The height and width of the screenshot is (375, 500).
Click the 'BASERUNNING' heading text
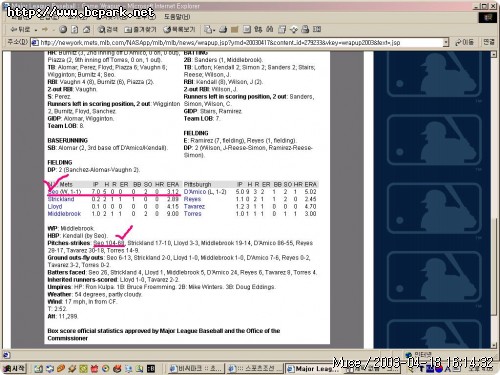(67, 140)
